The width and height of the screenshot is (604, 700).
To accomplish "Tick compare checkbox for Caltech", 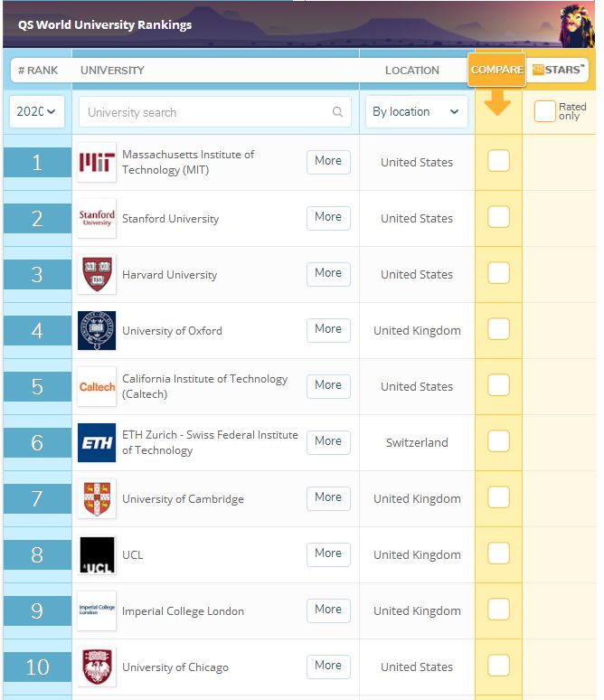I will (x=498, y=385).
